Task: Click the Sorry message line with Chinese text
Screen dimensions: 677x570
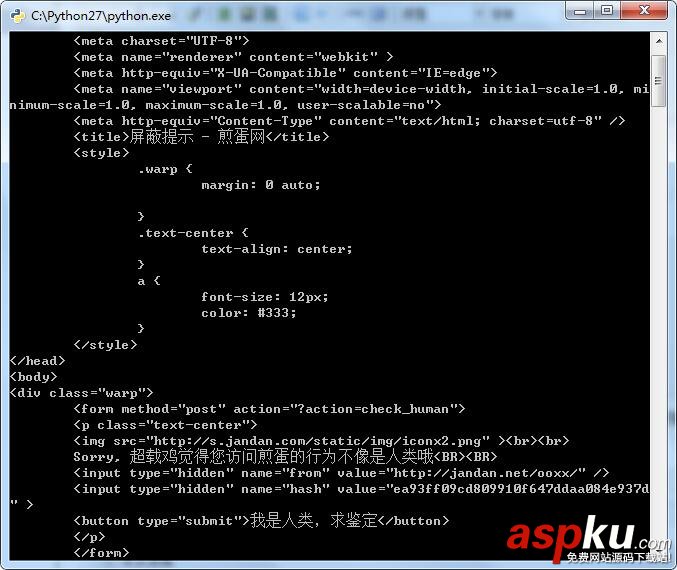Action: coord(285,456)
